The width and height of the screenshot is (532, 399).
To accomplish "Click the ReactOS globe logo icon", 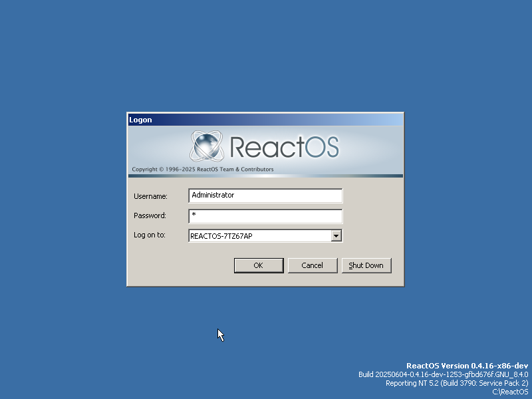I will click(207, 146).
